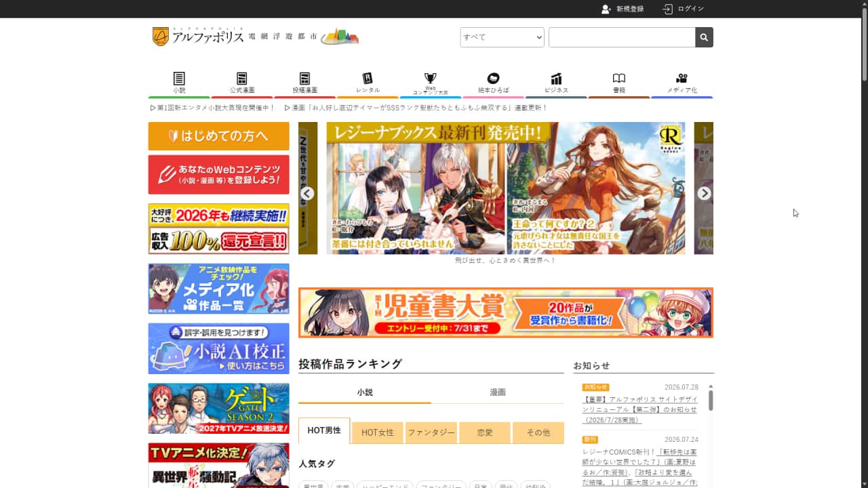Click the 2026.07.28 notice date
868x488 pixels.
pyautogui.click(x=682, y=387)
